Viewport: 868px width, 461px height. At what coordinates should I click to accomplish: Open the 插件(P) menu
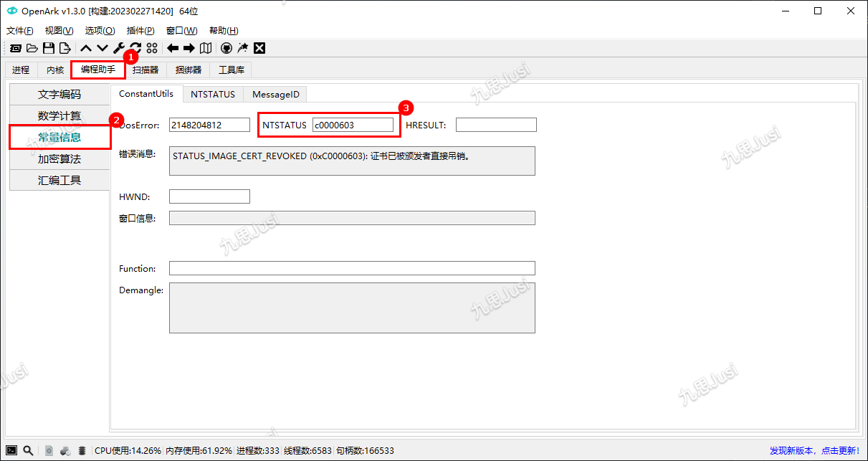140,31
